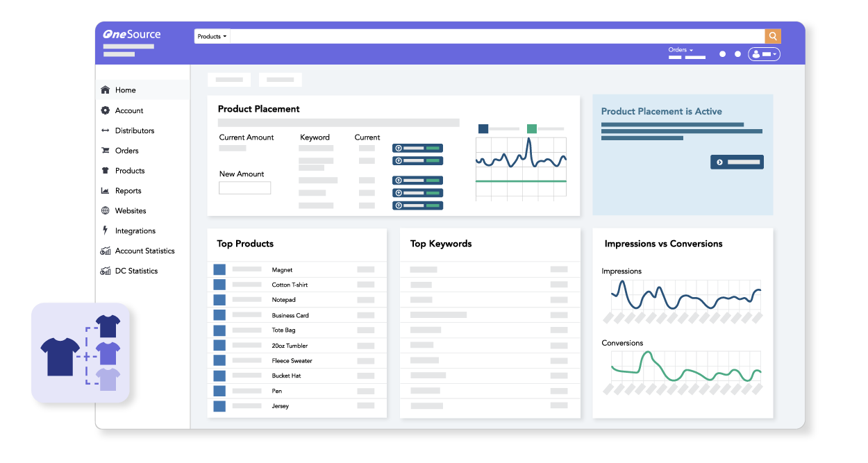Select Integrations lightning icon in sidebar

106,230
